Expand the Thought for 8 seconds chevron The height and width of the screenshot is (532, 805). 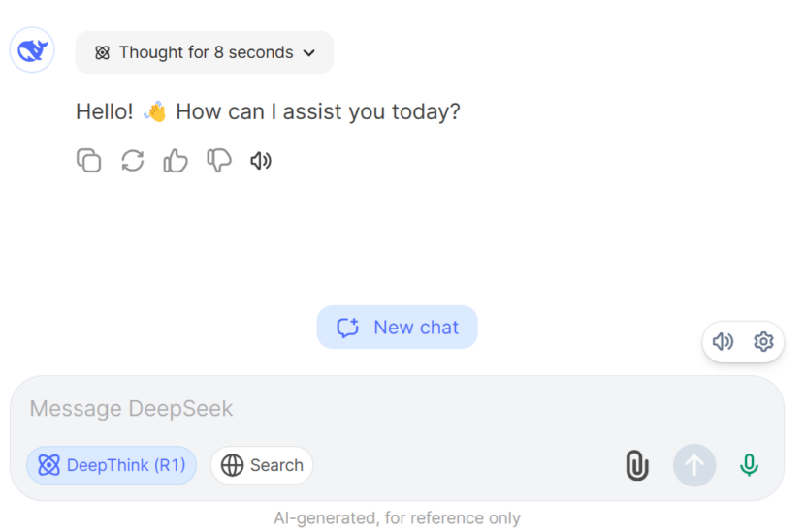[309, 53]
